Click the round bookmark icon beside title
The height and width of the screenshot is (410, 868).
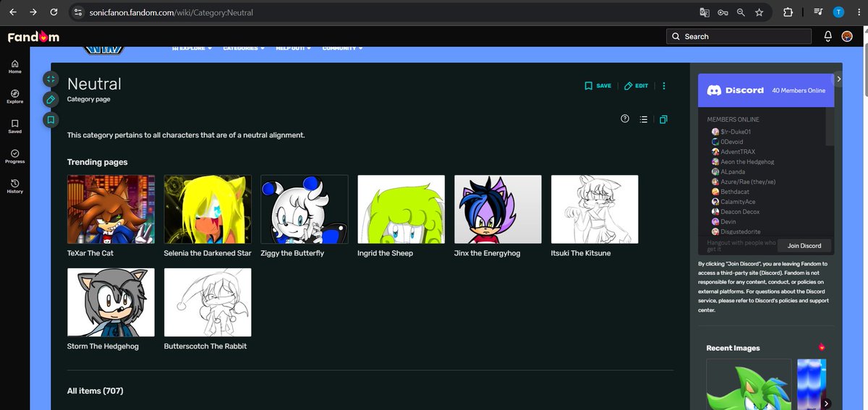[x=50, y=120]
